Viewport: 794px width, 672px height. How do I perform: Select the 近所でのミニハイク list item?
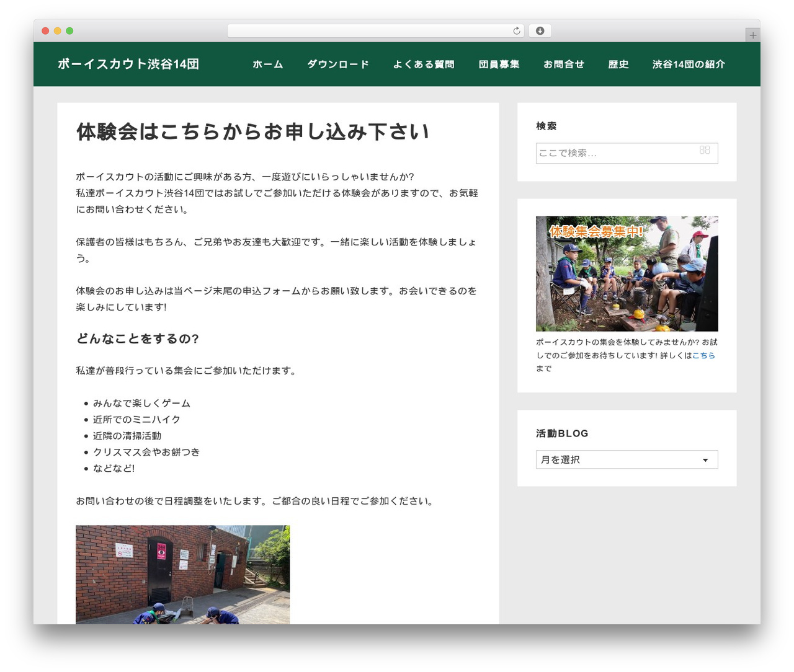[x=136, y=419]
